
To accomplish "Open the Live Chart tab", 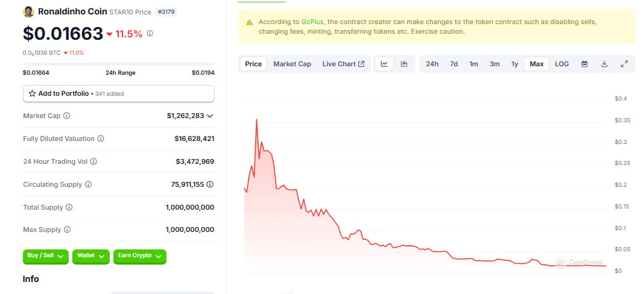I will [343, 64].
